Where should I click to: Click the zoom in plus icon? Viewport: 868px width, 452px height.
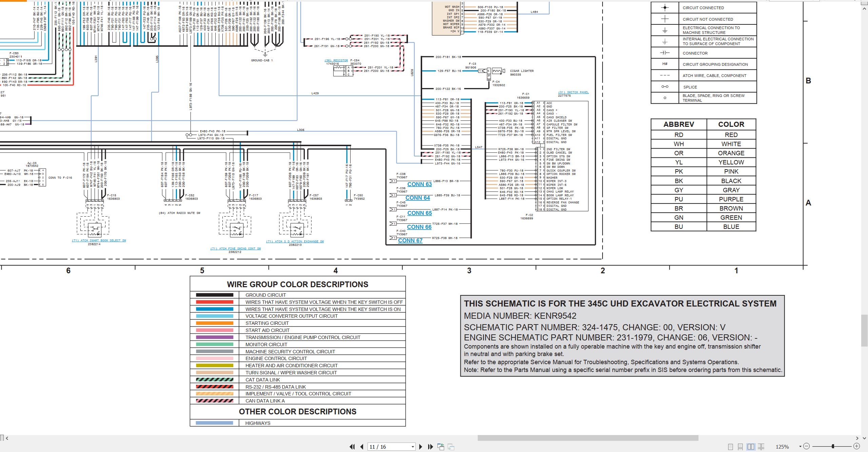pos(856,446)
